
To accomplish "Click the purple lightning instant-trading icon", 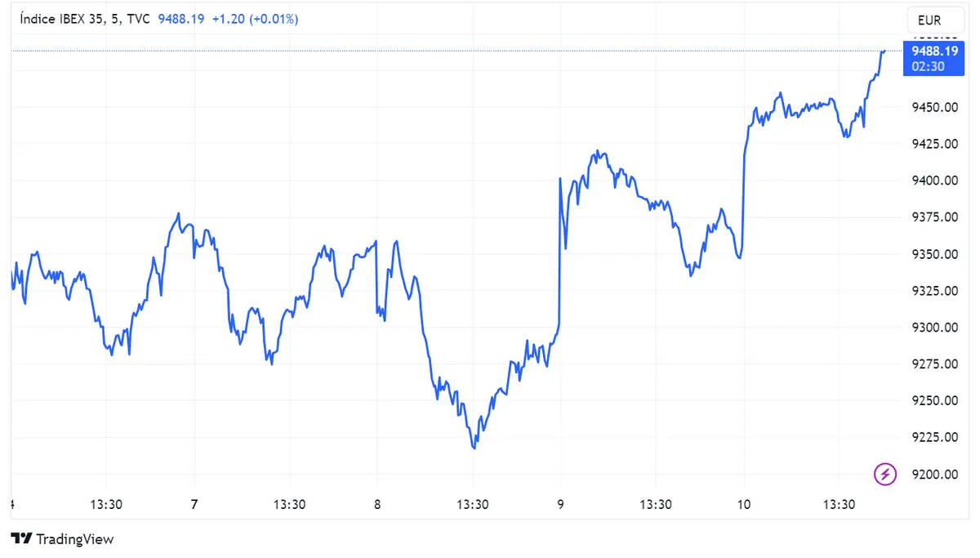I will point(884,474).
